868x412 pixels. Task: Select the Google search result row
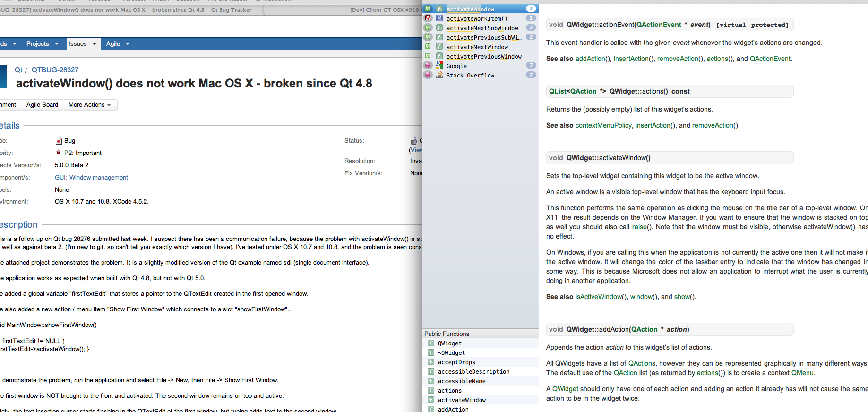tap(481, 66)
